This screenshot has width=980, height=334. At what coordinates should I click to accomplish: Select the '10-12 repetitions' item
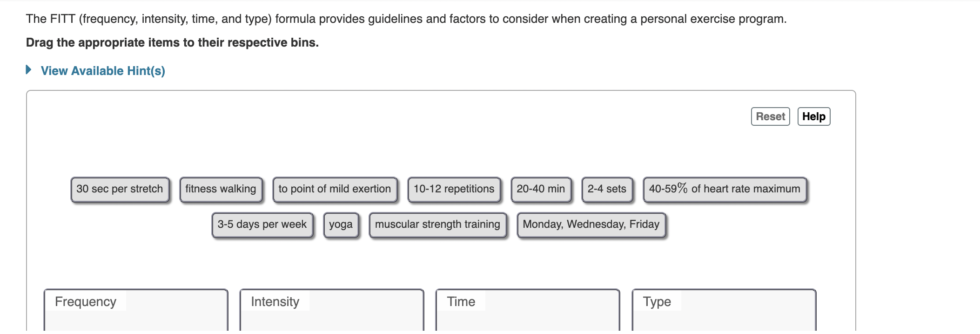click(x=454, y=189)
